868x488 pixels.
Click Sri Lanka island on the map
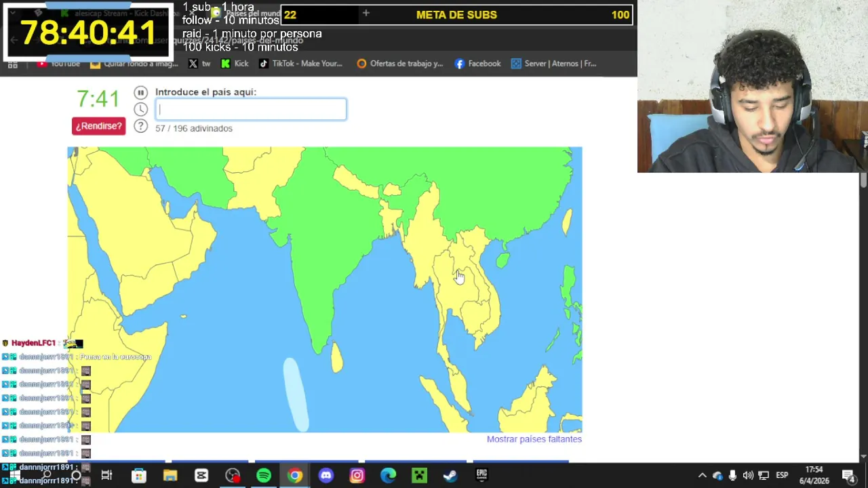337,357
